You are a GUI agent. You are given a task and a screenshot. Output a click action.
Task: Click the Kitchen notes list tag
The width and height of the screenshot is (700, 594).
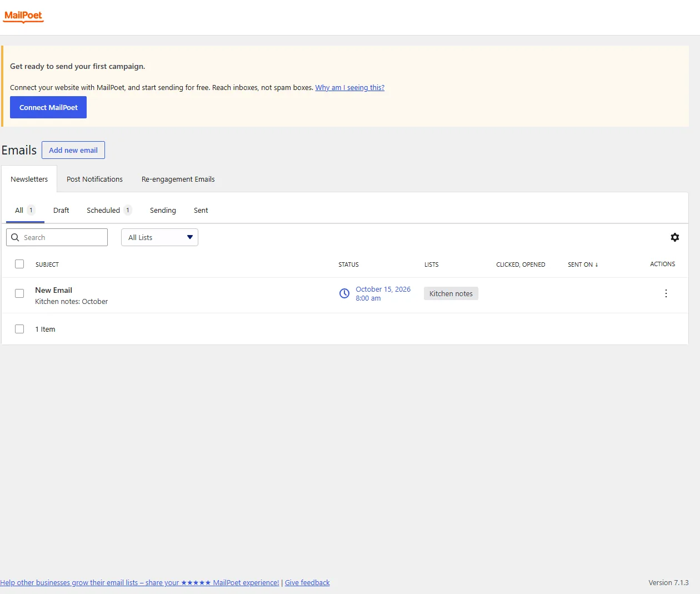click(451, 293)
